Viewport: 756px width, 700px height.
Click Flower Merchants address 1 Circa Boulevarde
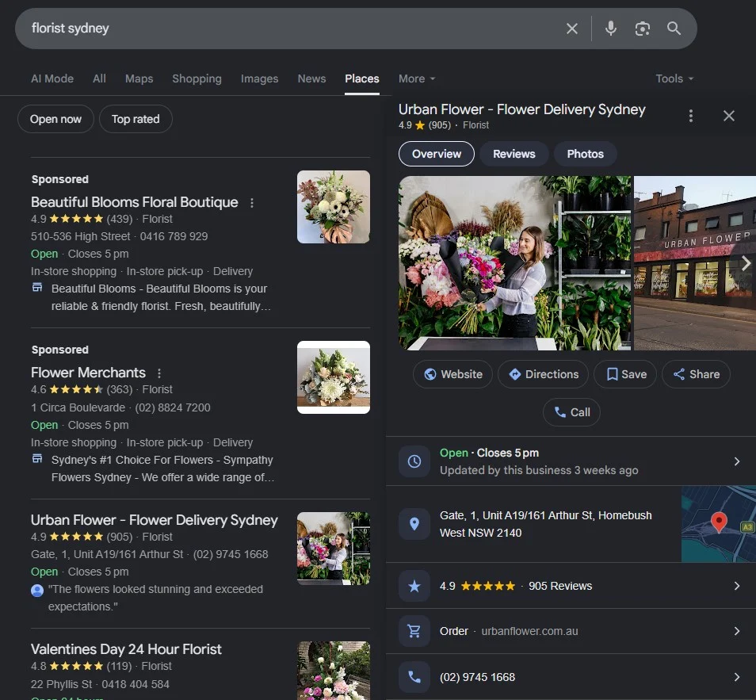tap(78, 407)
